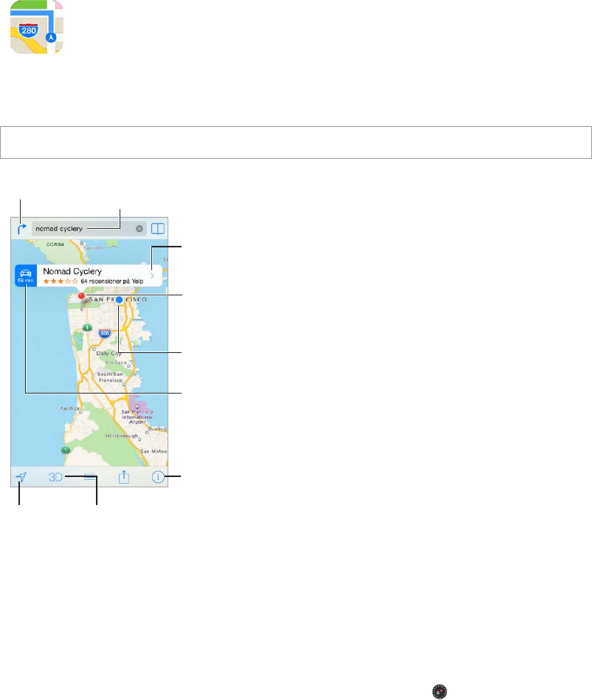The width and height of the screenshot is (592, 700).
Task: Tap the directions arrow icon
Action: (x=22, y=229)
